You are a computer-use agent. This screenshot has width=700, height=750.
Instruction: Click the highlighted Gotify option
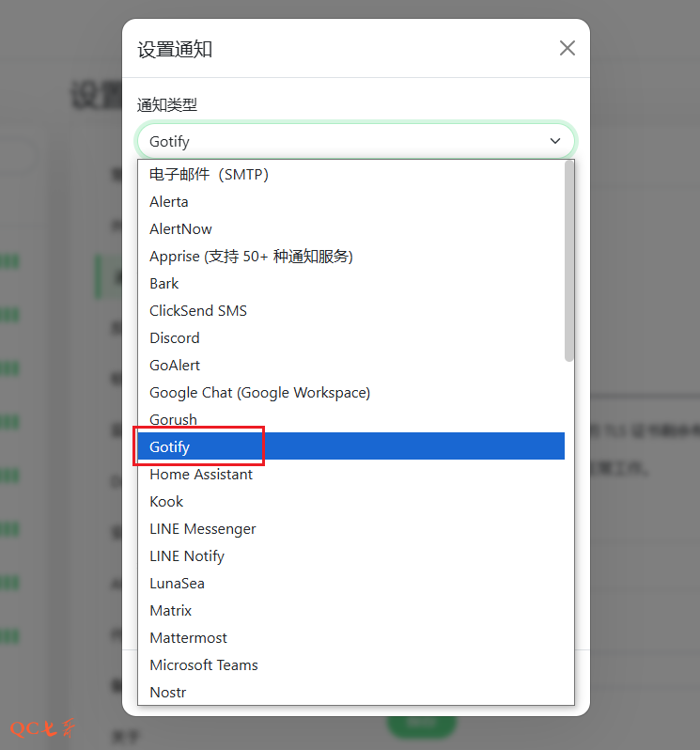click(170, 446)
